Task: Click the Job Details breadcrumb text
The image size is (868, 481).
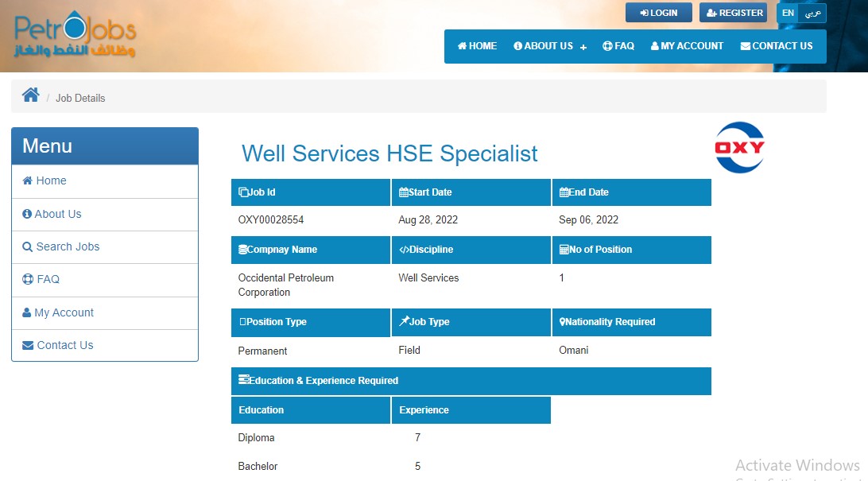Action: pos(80,98)
